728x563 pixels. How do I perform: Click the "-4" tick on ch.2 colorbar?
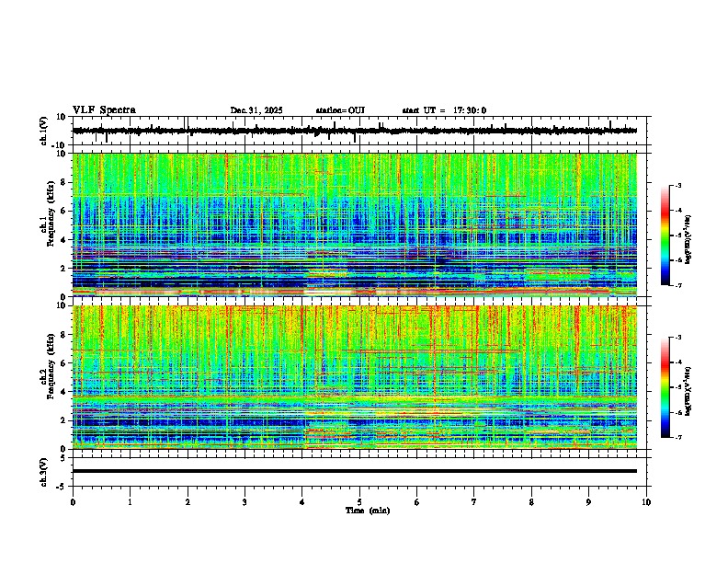(x=677, y=362)
